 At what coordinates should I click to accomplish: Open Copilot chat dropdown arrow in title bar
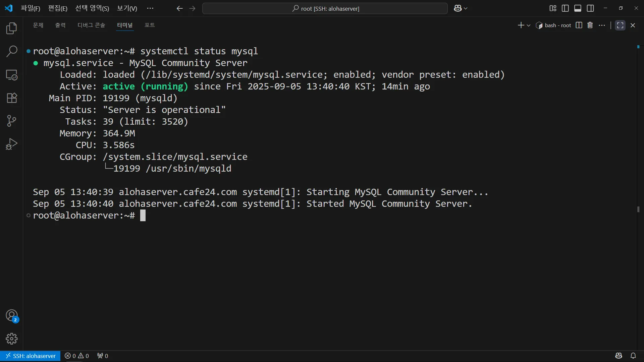pyautogui.click(x=466, y=8)
